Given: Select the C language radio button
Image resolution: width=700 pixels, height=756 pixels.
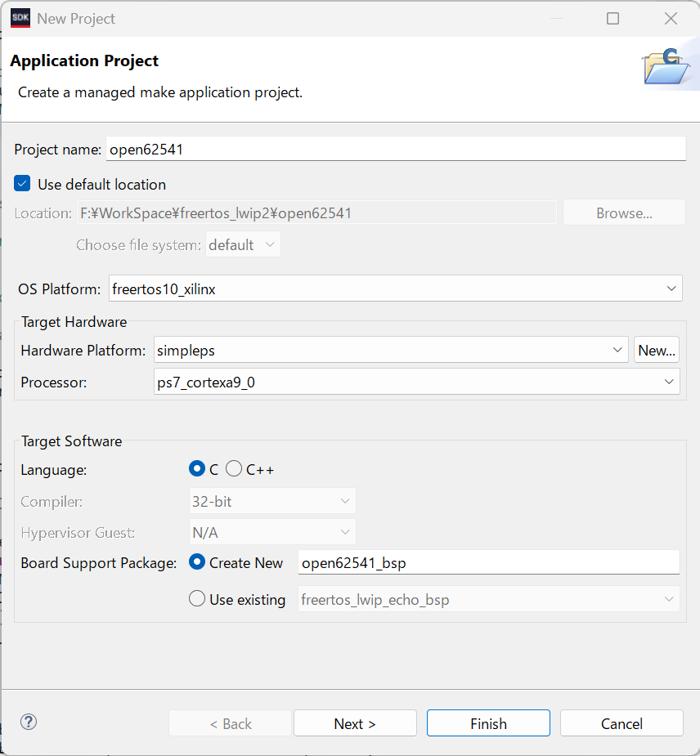Looking at the screenshot, I should 196,469.
